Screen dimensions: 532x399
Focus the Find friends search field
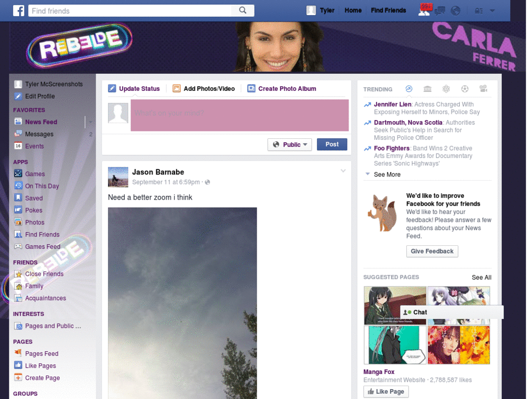point(130,11)
